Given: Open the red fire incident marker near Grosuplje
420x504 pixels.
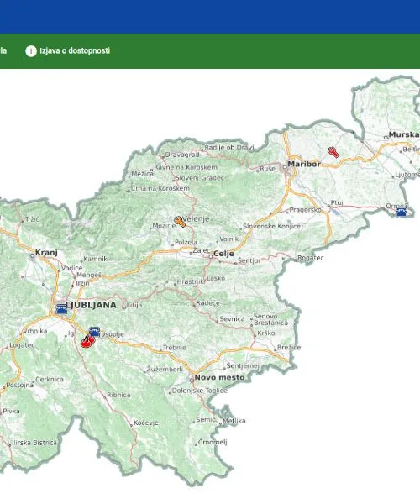Looking at the screenshot, I should pyautogui.click(x=87, y=341).
